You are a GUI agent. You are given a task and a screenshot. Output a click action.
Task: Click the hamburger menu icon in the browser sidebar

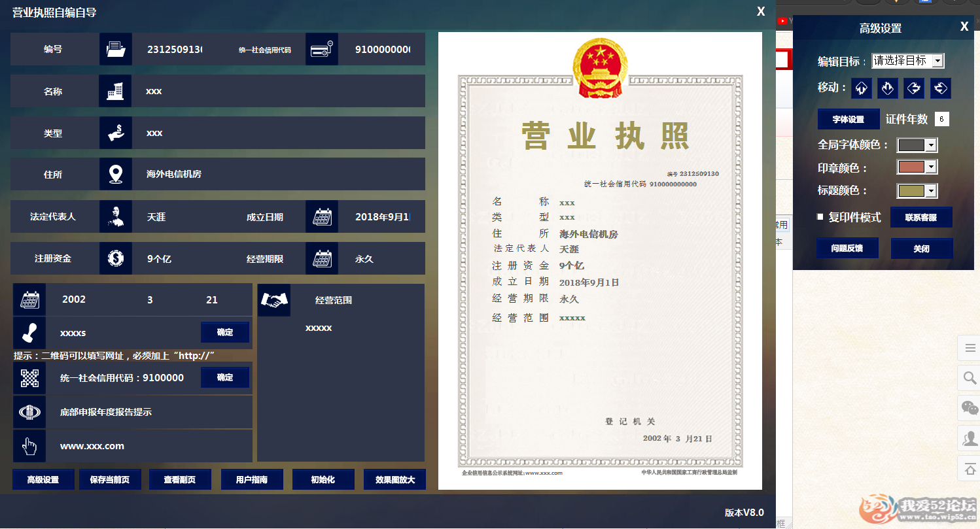click(x=970, y=348)
